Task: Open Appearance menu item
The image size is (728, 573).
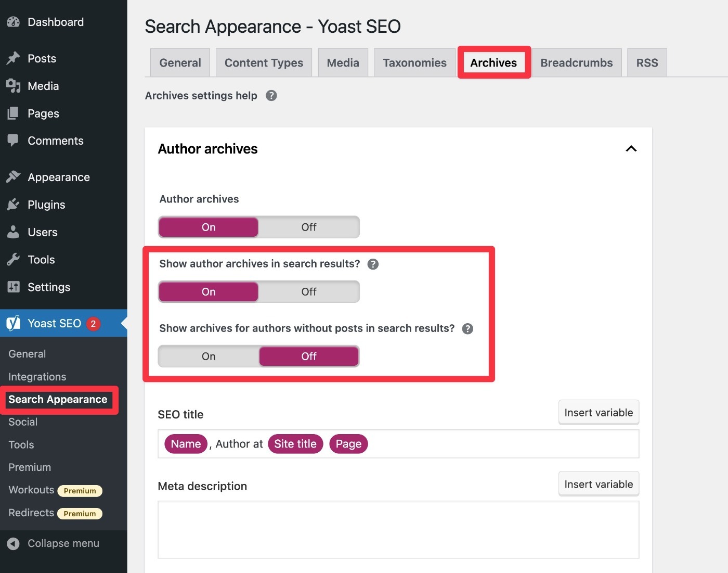Action: [x=59, y=177]
